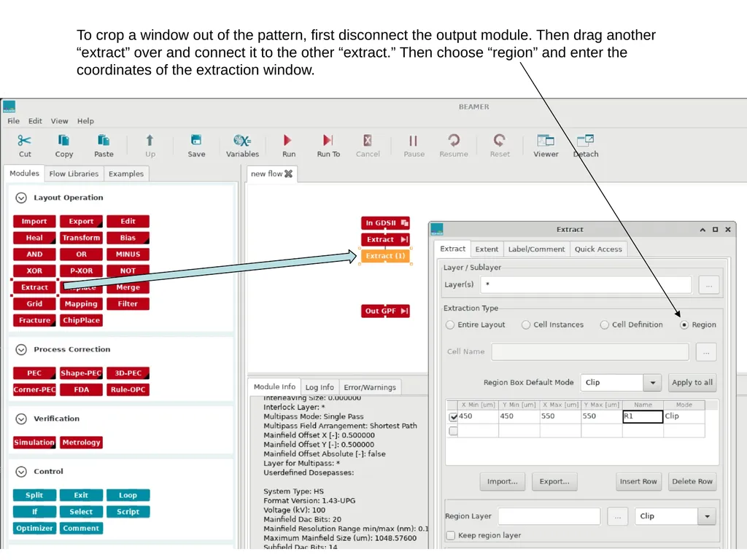
Task: Close the new flow tab
Action: (x=288, y=174)
